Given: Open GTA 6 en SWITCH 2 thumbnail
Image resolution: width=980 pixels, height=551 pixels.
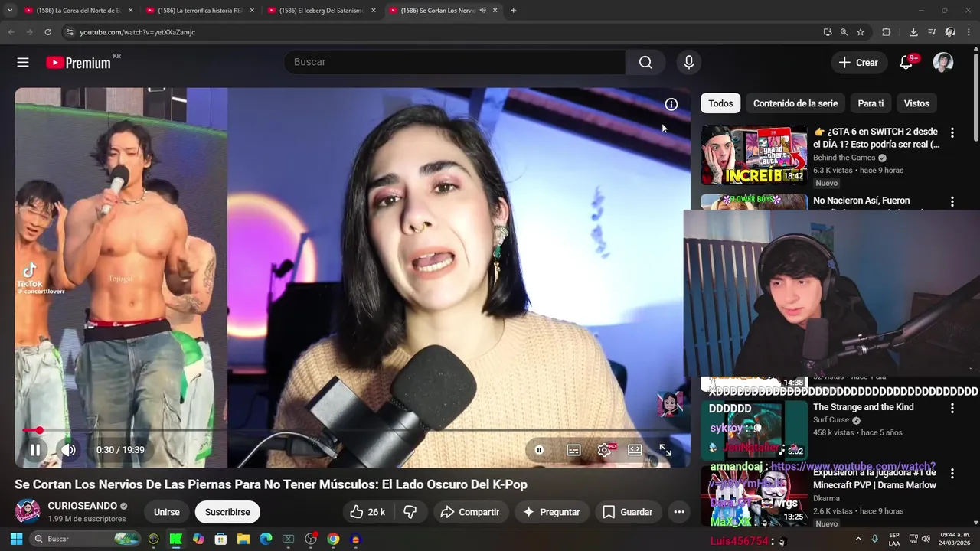Looking at the screenshot, I should point(754,155).
